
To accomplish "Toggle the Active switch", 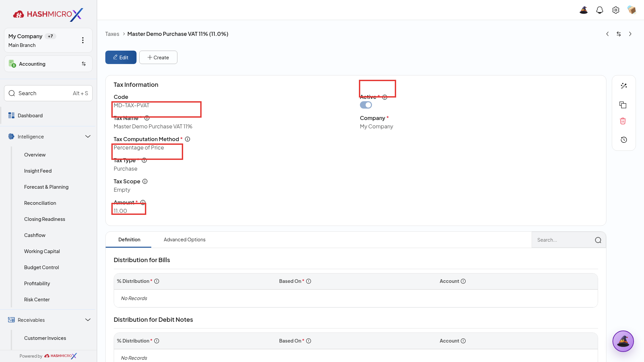I will tap(366, 105).
